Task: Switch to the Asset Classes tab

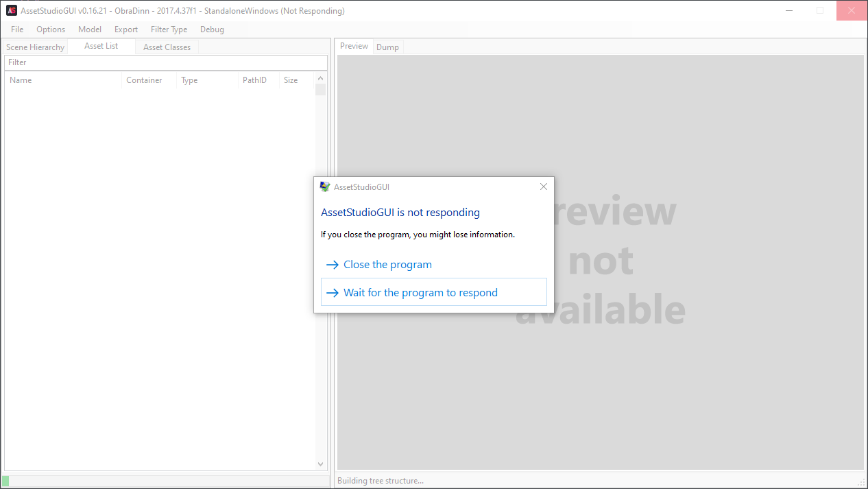Action: 167,47
